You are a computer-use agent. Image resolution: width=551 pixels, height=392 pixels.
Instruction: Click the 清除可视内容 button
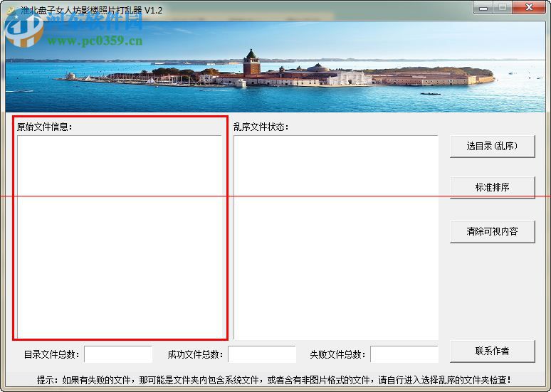tap(493, 231)
